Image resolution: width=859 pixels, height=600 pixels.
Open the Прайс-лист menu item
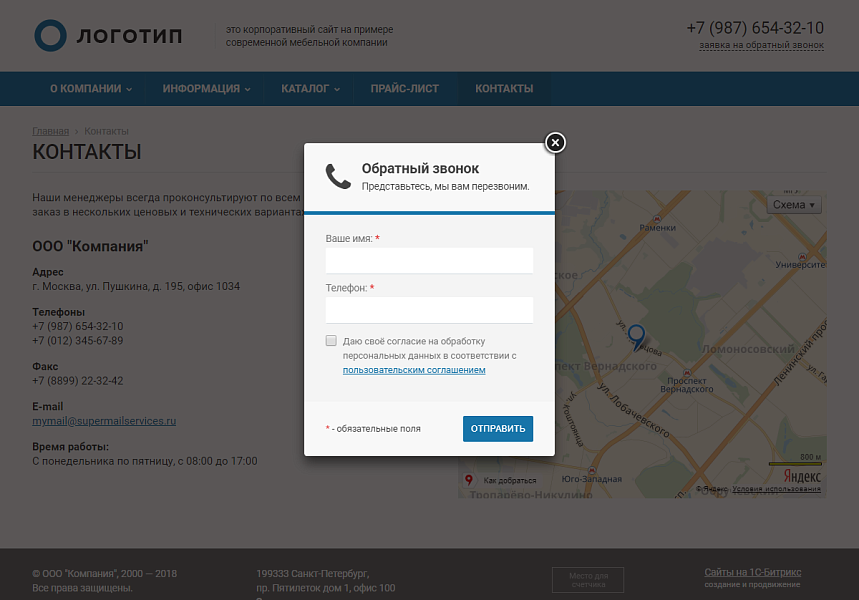(405, 89)
